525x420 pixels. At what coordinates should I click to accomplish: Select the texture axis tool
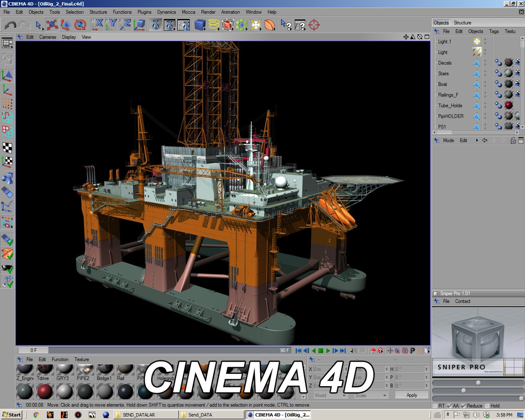7,162
